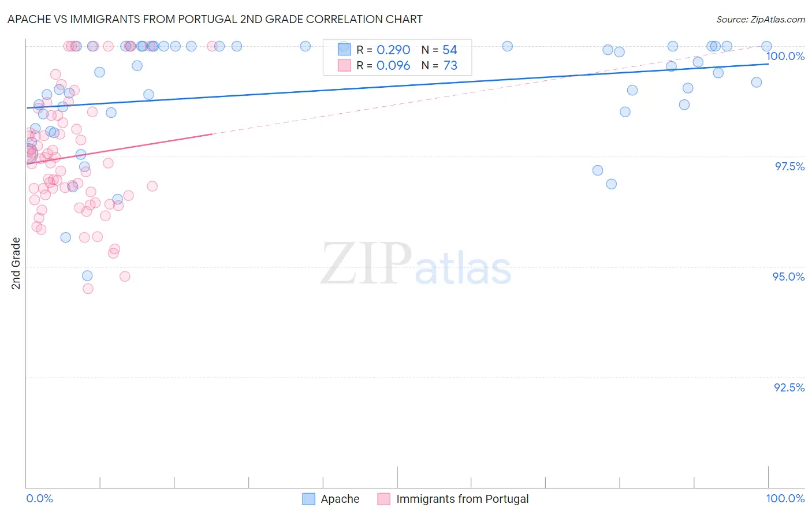
Task: Select the Apache legend label
Action: click(340, 499)
